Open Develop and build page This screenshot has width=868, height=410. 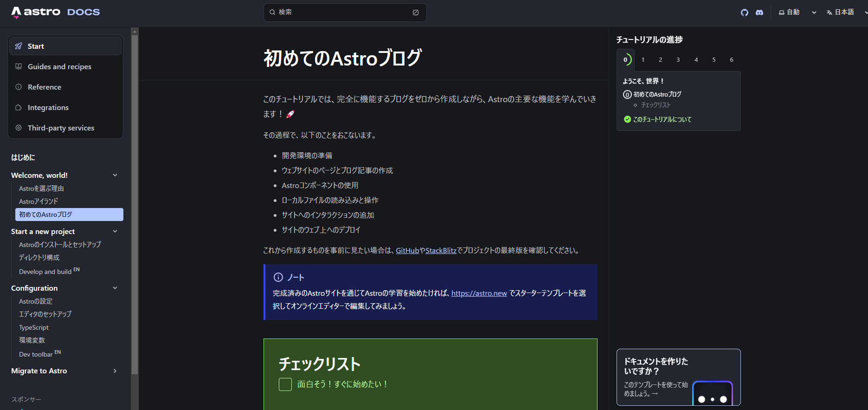69,271
